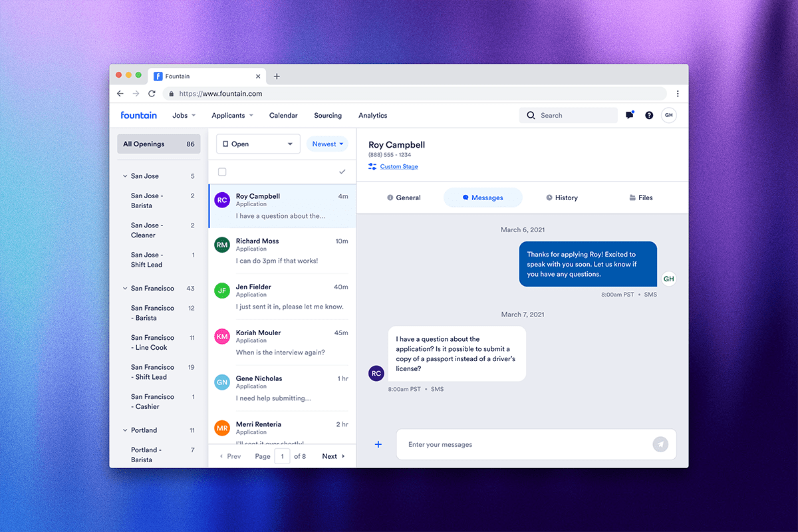Collapse the San Francisco openings group
The image size is (798, 532).
125,289
